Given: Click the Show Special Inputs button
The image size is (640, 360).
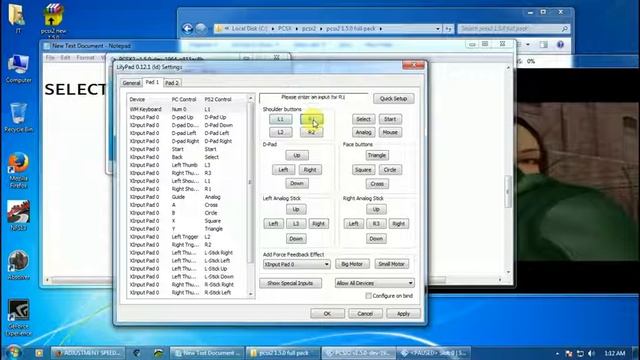Looking at the screenshot, I should click(290, 283).
